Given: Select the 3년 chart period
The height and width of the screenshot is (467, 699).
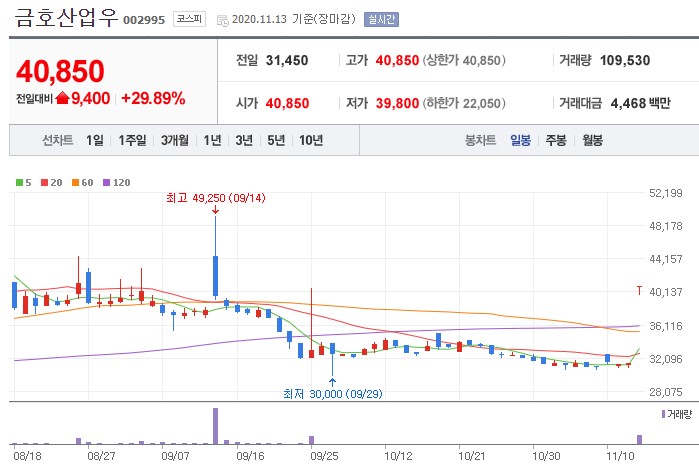Looking at the screenshot, I should click(x=244, y=140).
